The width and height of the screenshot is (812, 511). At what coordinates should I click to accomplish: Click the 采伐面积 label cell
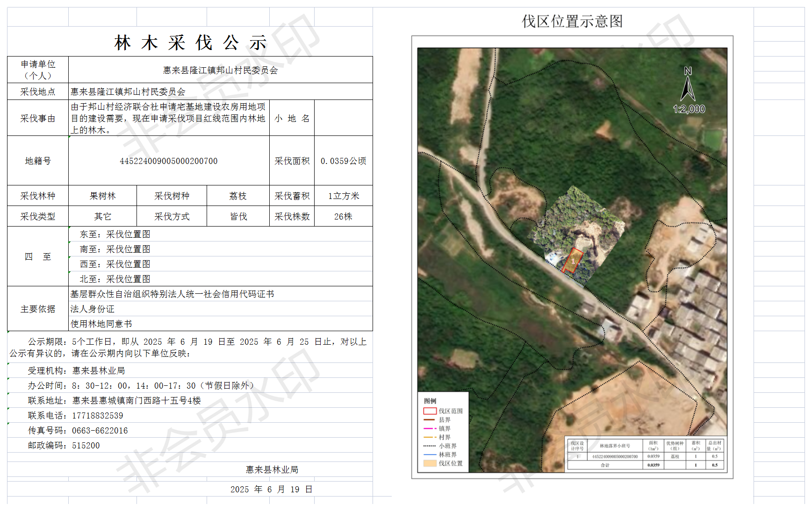[x=292, y=161]
